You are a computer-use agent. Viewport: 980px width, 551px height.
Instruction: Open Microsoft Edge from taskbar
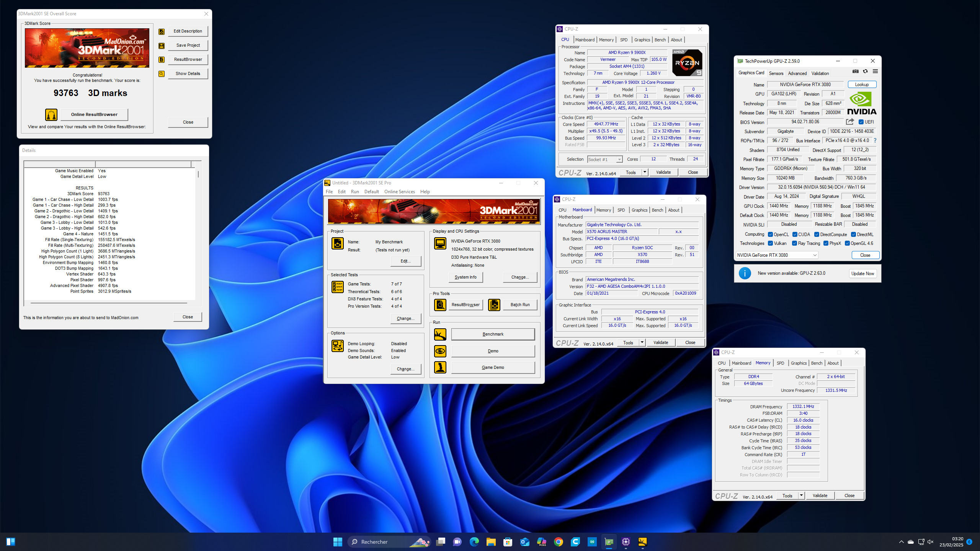(x=474, y=542)
